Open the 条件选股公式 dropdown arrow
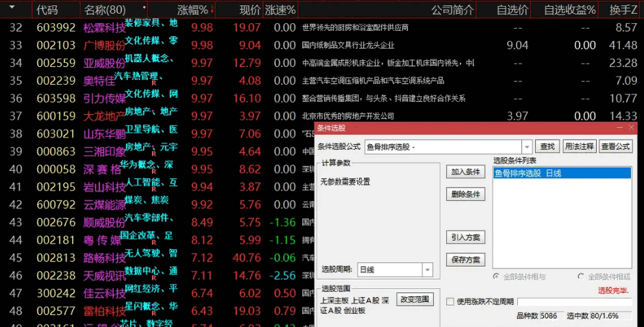644x327 pixels. click(x=527, y=147)
